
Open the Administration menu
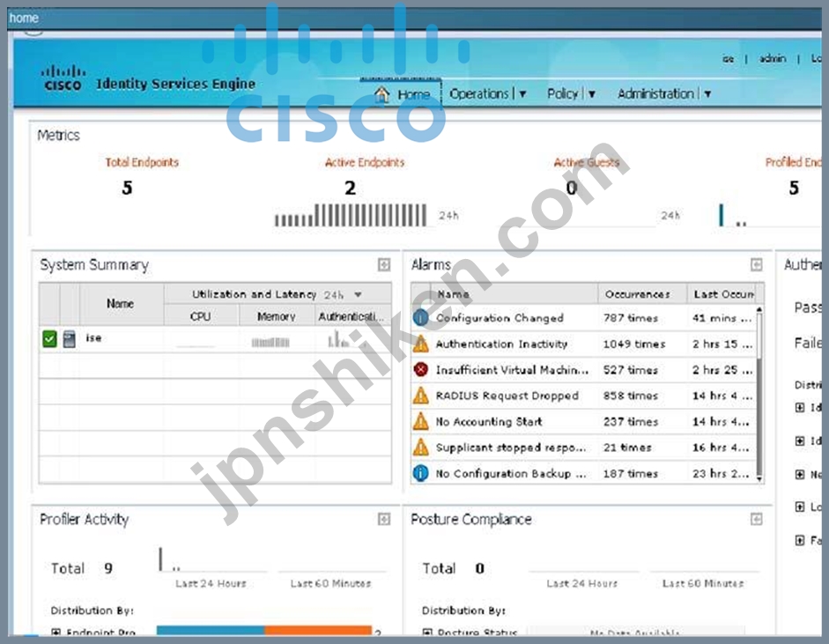[x=664, y=94]
